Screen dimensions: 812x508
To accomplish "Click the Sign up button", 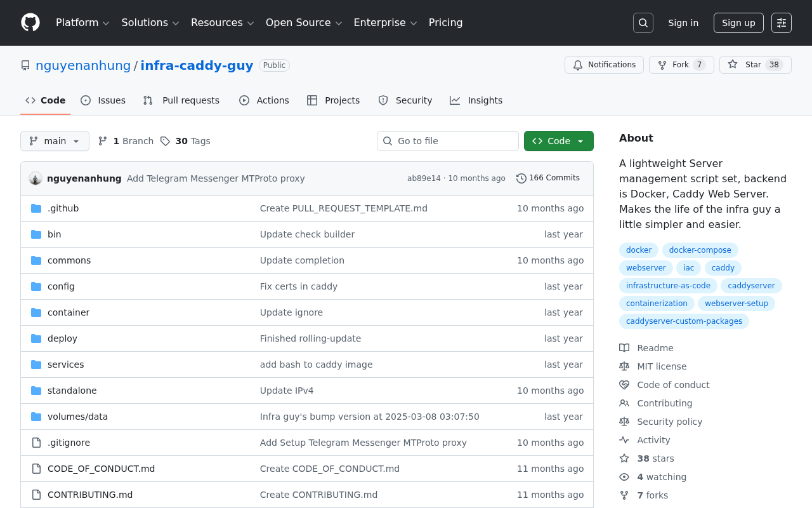I will [x=738, y=22].
